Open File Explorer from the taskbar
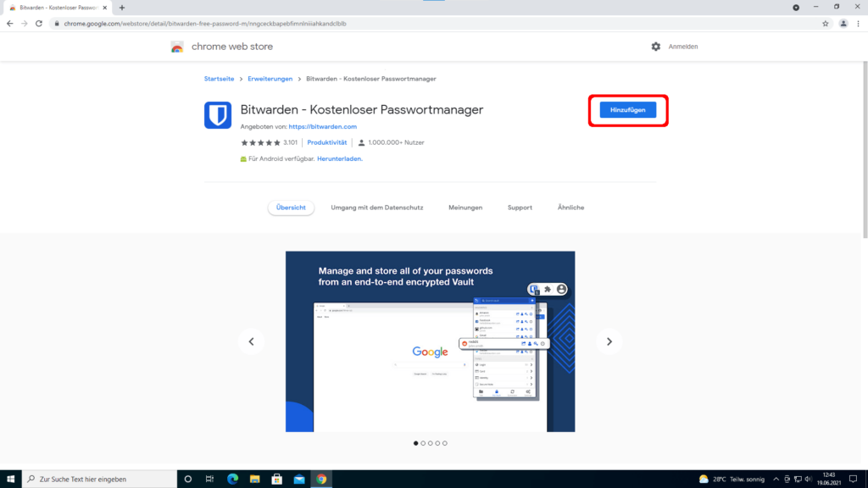The height and width of the screenshot is (488, 868). tap(254, 480)
